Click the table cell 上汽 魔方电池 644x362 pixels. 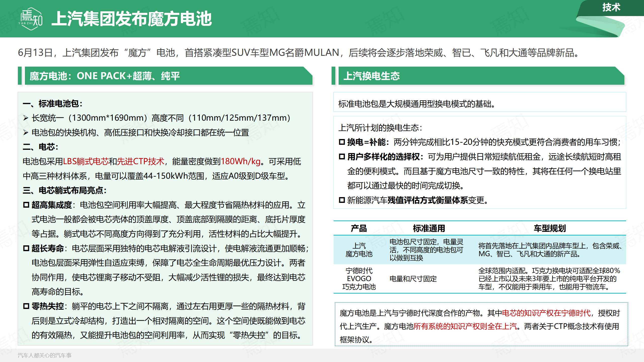click(x=359, y=250)
